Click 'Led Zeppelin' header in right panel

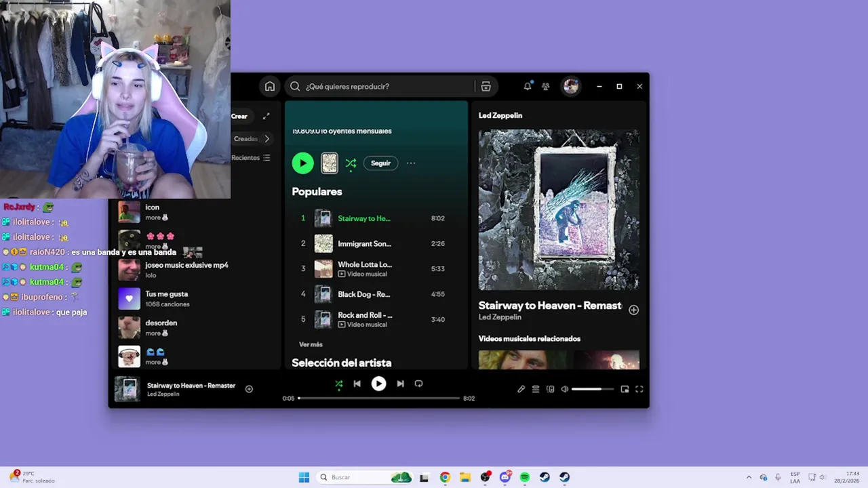pyautogui.click(x=500, y=115)
